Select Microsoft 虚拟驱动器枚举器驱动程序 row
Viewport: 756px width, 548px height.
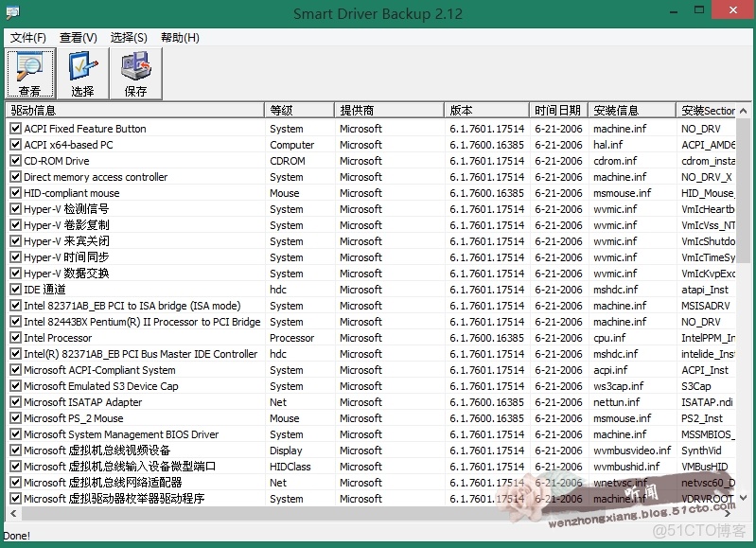click(371, 499)
